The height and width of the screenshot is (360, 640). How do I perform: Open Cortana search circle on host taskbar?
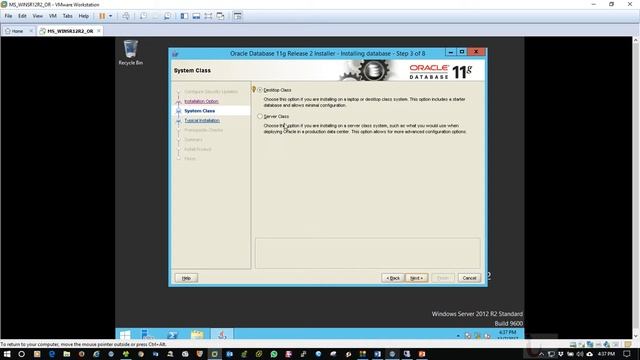22,354
